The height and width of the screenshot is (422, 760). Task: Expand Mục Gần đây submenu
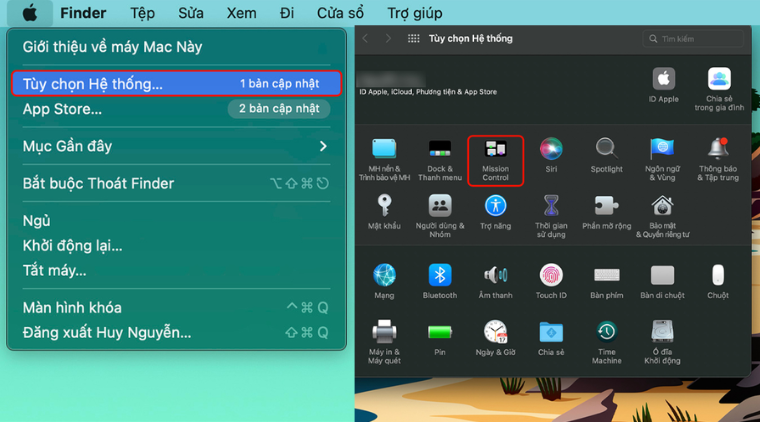point(176,146)
